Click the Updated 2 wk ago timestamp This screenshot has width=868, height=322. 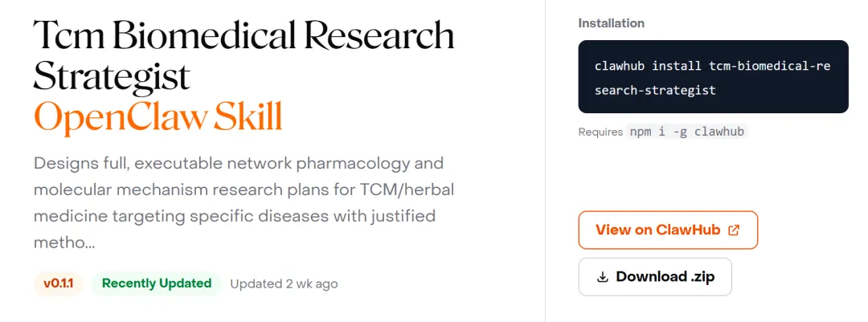click(x=284, y=283)
